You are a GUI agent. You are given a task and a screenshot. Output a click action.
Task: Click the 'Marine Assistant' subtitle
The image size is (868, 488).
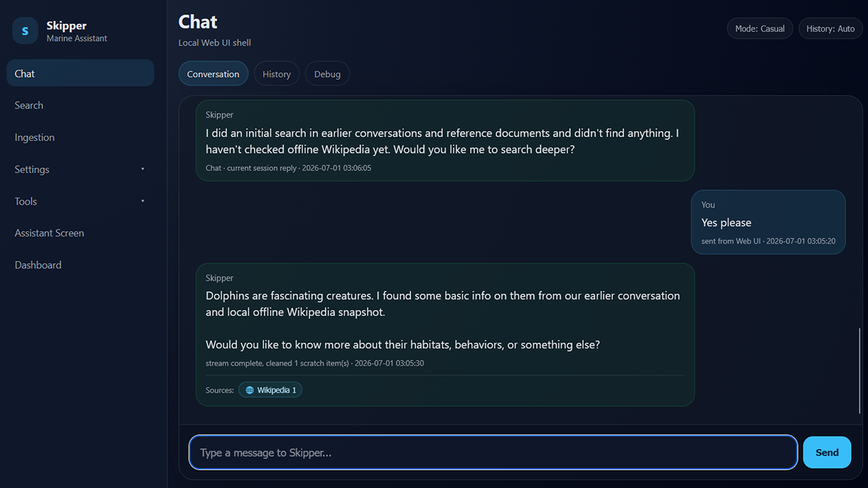pos(77,38)
